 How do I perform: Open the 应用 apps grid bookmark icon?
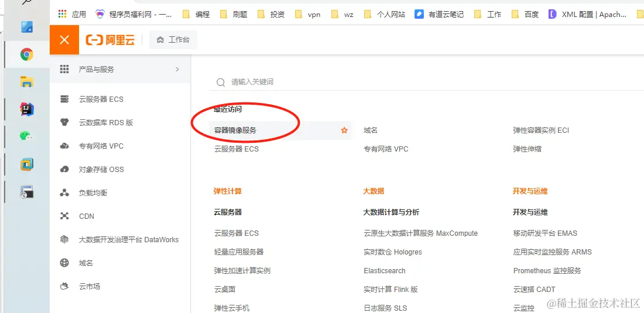[x=63, y=15]
